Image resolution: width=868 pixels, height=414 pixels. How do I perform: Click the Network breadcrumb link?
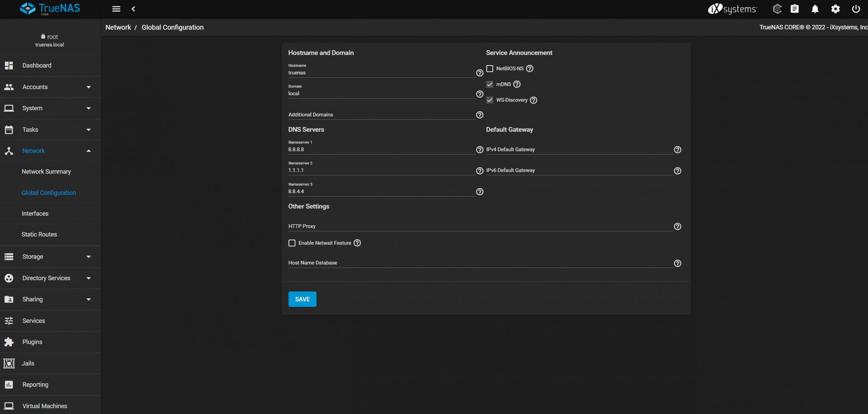(118, 28)
